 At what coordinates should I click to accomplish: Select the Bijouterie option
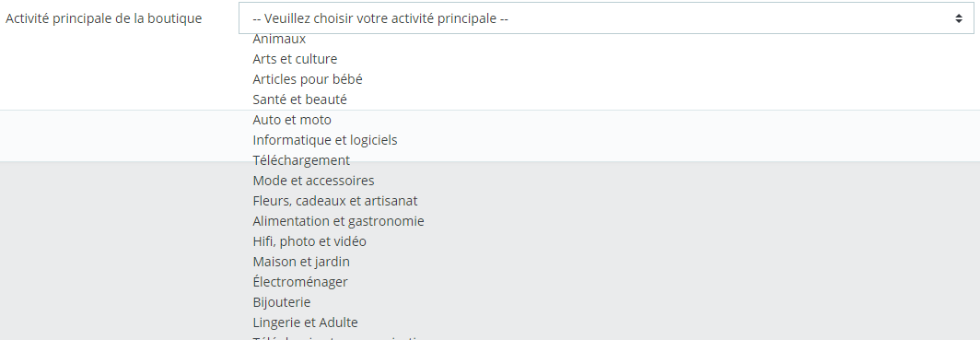click(281, 302)
